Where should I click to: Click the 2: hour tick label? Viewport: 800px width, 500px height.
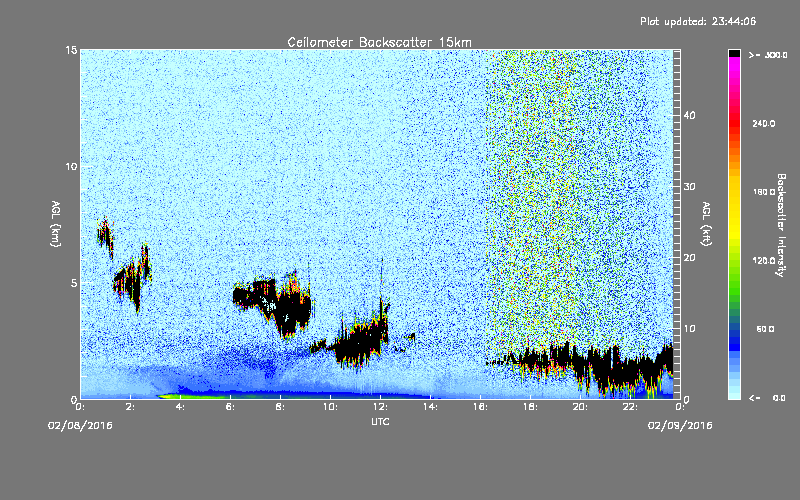(131, 407)
